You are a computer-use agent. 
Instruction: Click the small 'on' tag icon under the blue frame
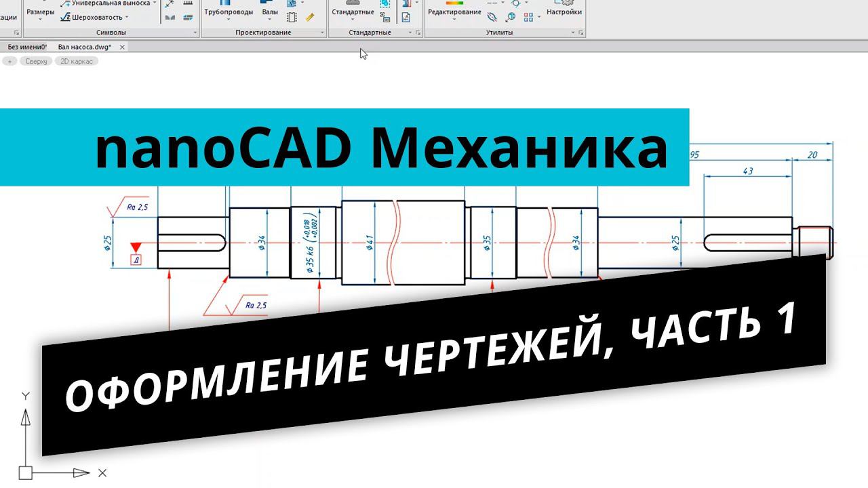click(384, 17)
